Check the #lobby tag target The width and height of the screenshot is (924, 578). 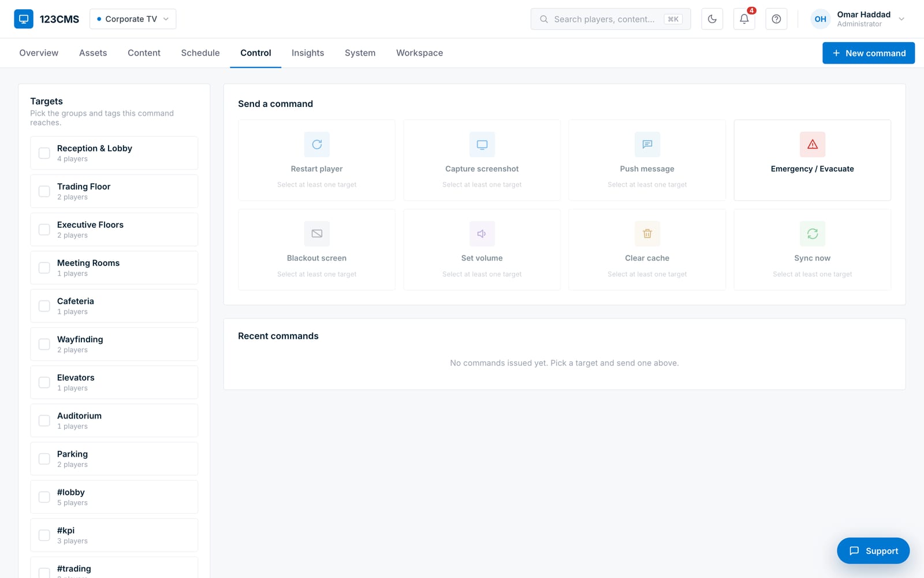pos(44,497)
